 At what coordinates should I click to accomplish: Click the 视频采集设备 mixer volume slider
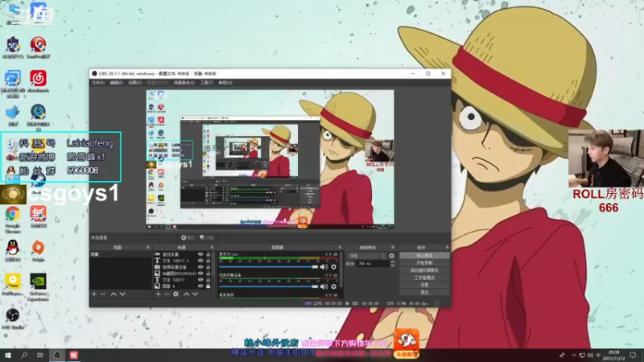(x=269, y=286)
